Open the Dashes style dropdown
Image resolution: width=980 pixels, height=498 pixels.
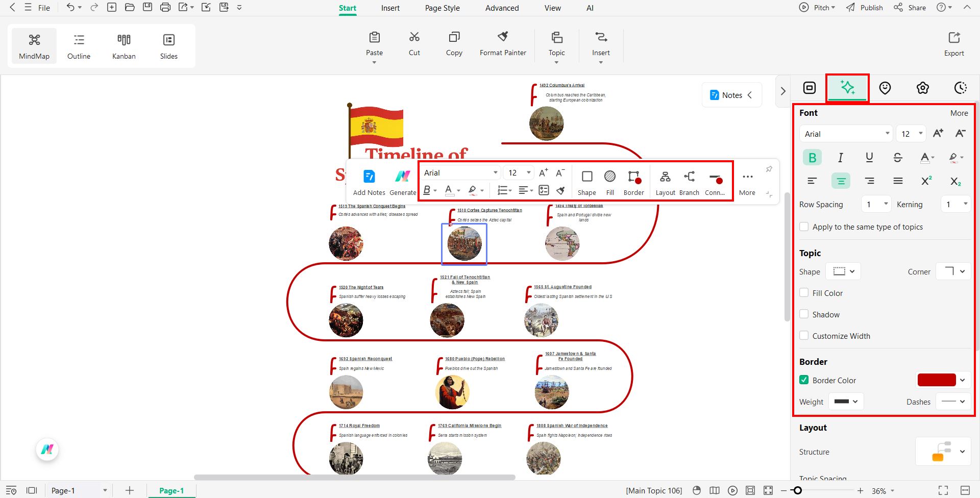tap(953, 402)
